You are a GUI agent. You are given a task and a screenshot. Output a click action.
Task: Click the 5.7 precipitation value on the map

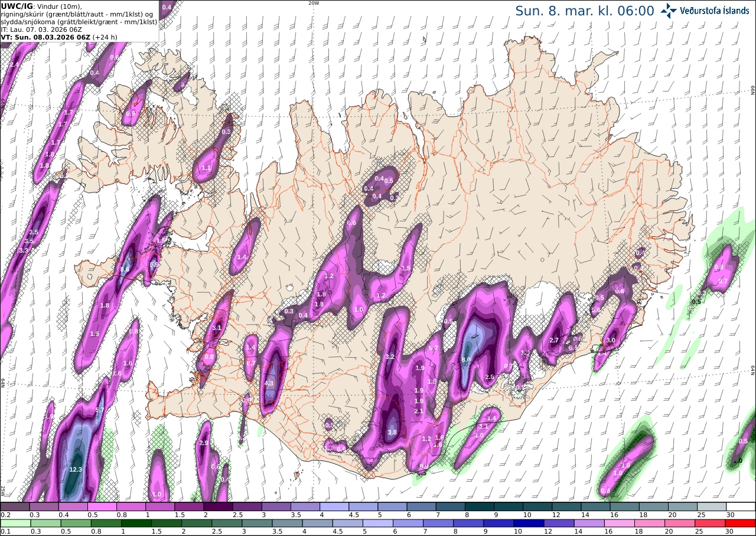pyautogui.click(x=99, y=410)
